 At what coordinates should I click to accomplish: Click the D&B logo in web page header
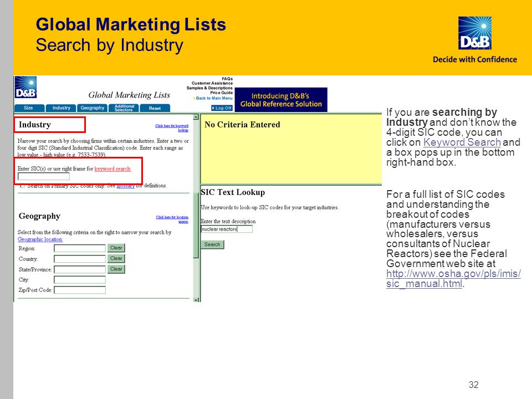tap(26, 87)
